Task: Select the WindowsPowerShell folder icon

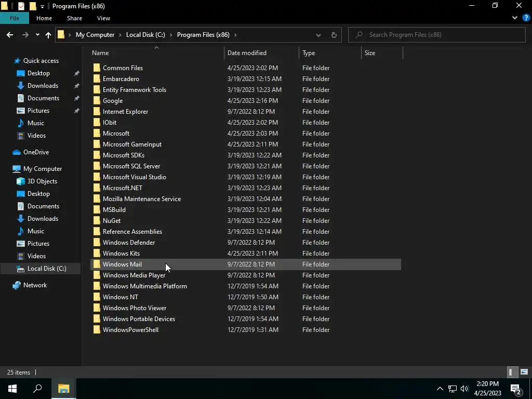Action: tap(97, 330)
